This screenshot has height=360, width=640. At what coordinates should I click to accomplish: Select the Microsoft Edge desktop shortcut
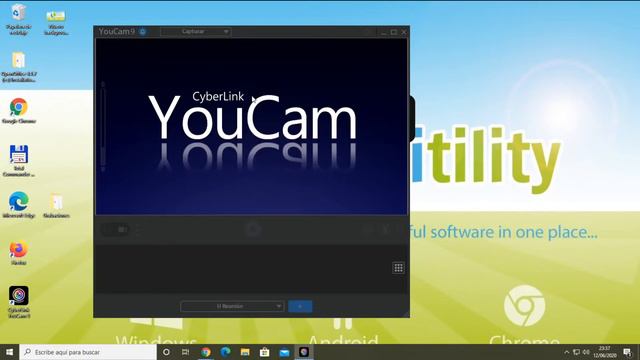(x=18, y=204)
